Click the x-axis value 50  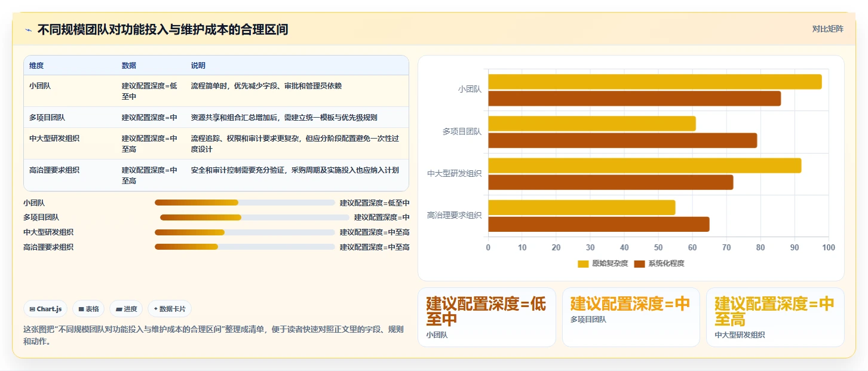pos(658,247)
